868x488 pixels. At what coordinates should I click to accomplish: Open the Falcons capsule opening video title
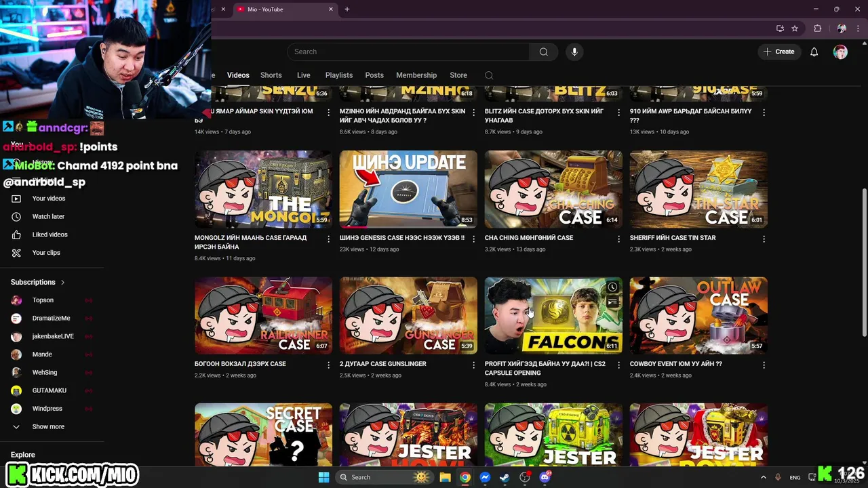545,368
